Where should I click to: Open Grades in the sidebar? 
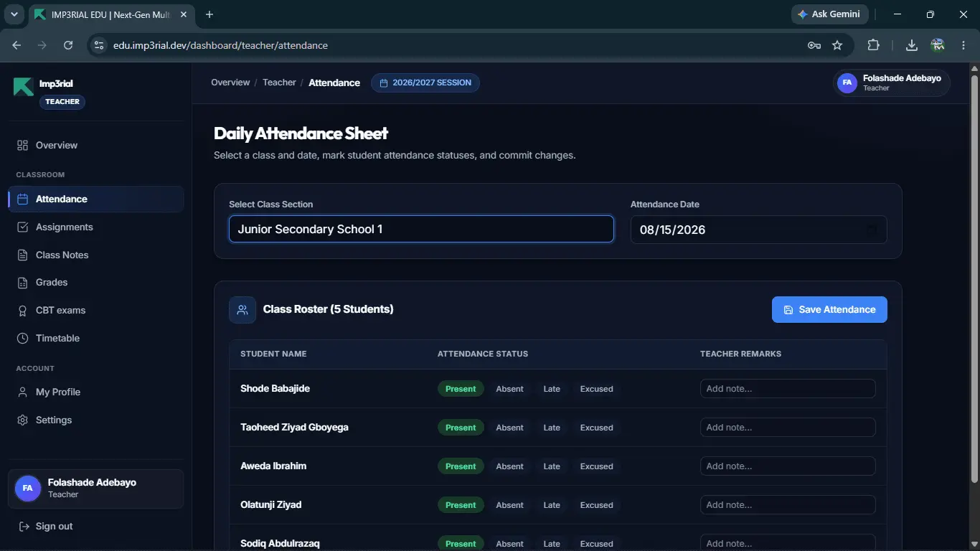tap(96, 283)
